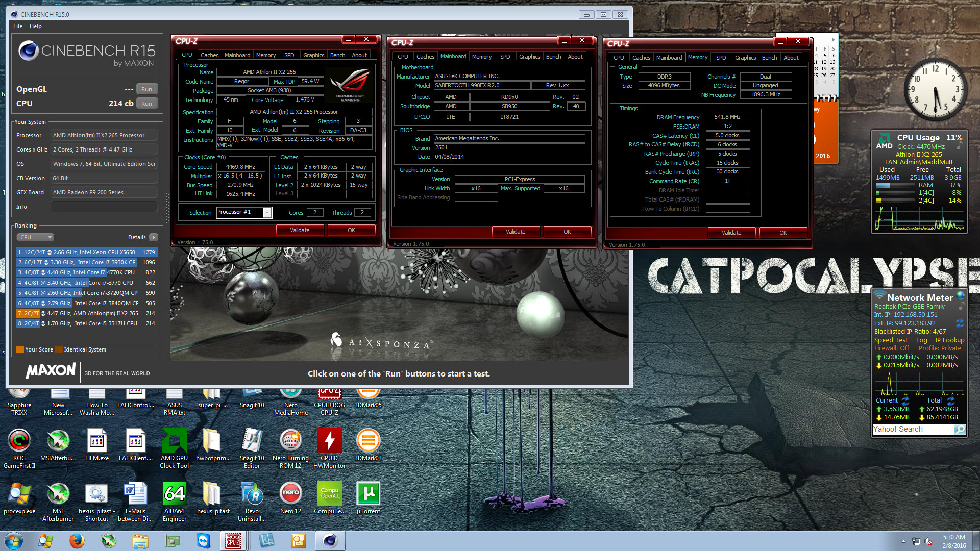Open hexus_pifast - Shortcut icon
Viewport: 980px width, 551px height.
click(97, 501)
